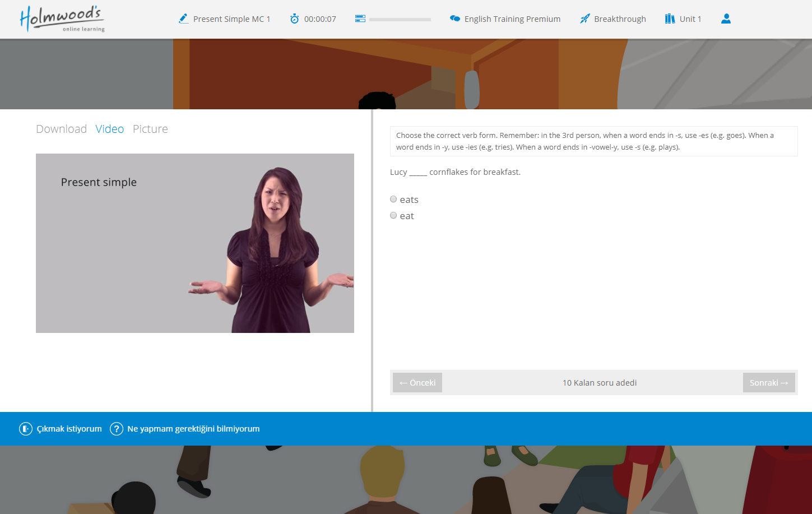Click the 'Present simple' video title text

99,182
